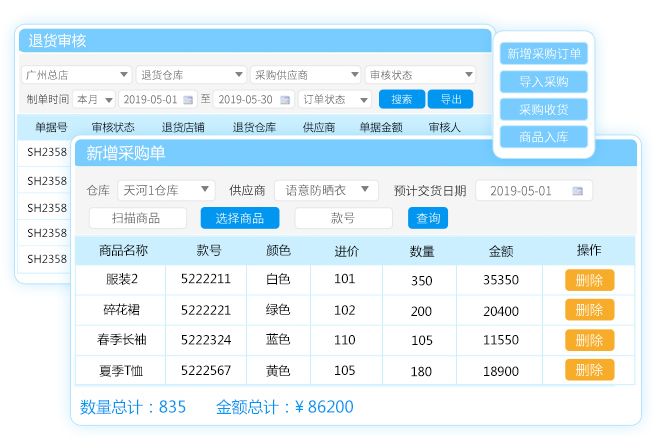Click calendar icon in 预计交货日期 field
Image resolution: width=653 pixels, height=436 pixels.
(577, 191)
